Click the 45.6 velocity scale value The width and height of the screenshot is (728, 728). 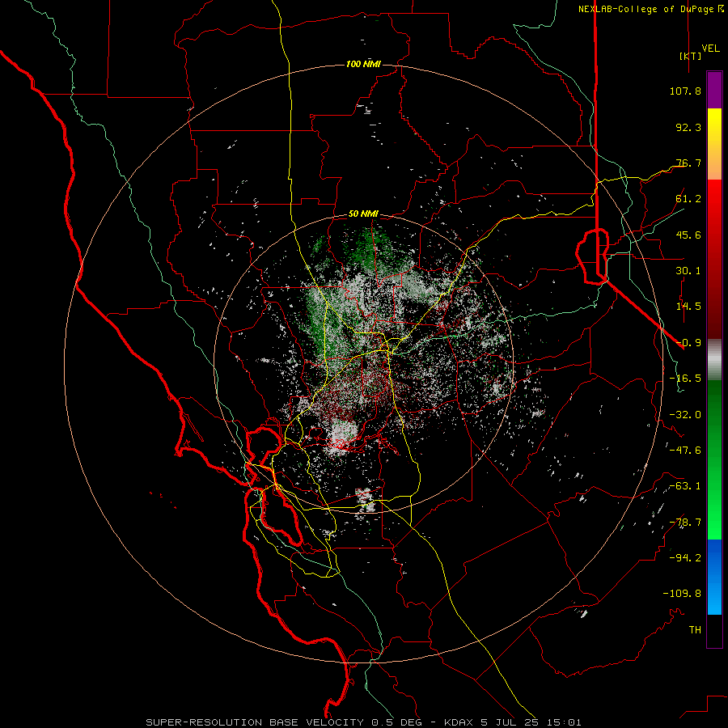pyautogui.click(x=688, y=235)
